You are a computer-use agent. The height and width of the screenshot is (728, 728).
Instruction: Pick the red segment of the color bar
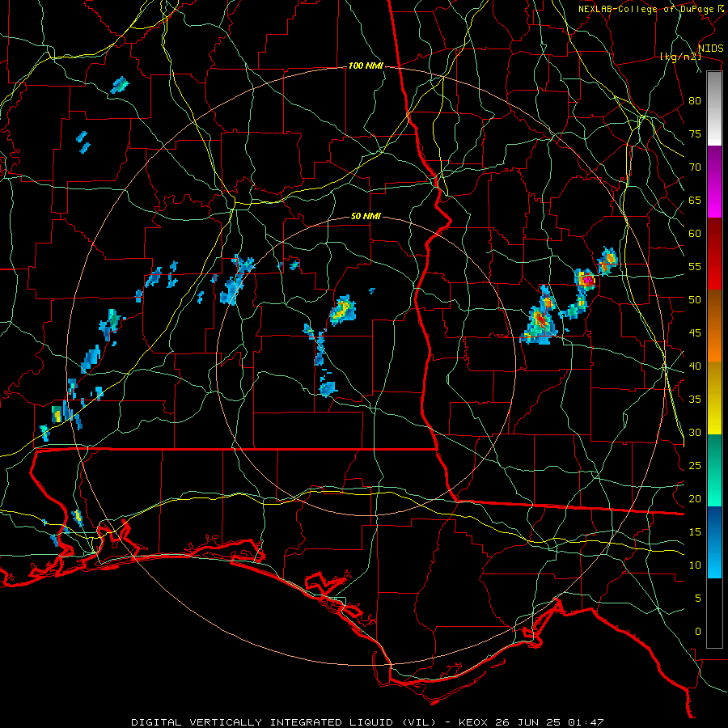714,254
